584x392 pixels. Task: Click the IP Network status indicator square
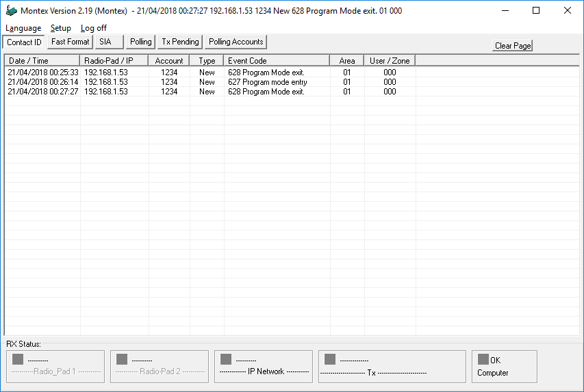click(226, 359)
